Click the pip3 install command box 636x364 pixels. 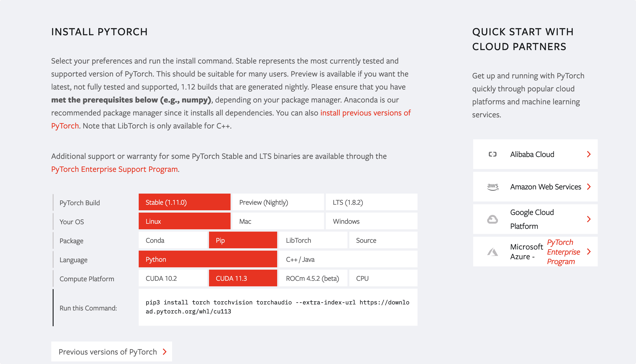tap(278, 307)
